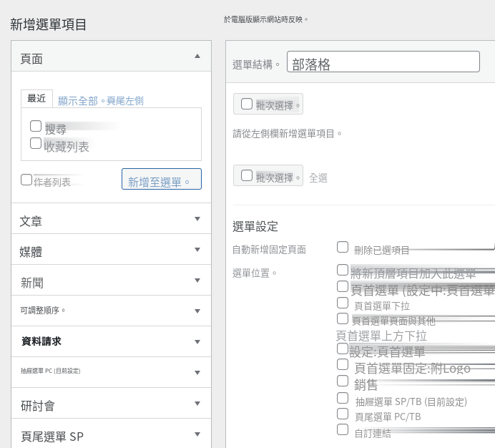The image size is (495, 448).
Task: Open the 顯示全部 tab link
Action: (x=78, y=101)
